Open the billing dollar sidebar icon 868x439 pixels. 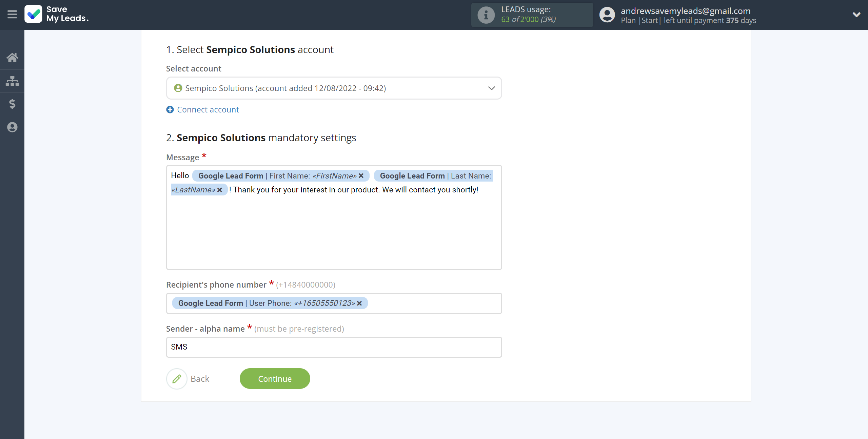click(12, 104)
